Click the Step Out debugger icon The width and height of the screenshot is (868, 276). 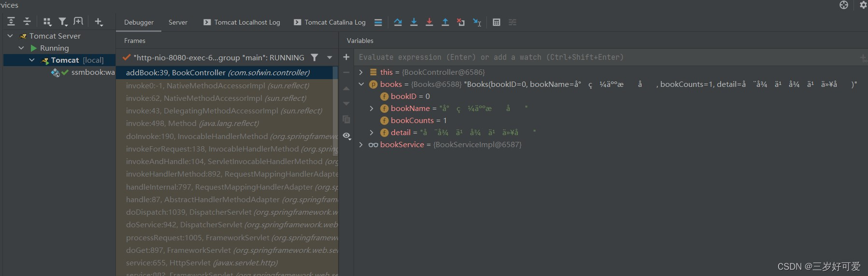[x=445, y=22]
